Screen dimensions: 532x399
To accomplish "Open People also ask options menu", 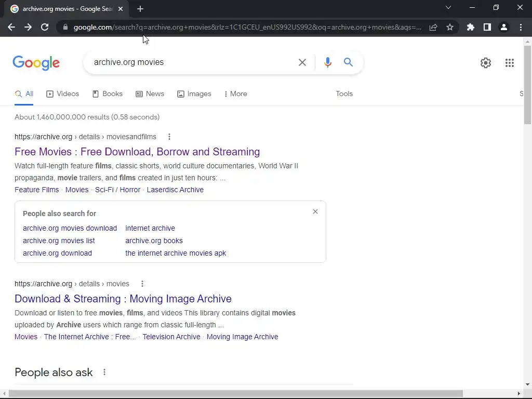I will point(104,372).
